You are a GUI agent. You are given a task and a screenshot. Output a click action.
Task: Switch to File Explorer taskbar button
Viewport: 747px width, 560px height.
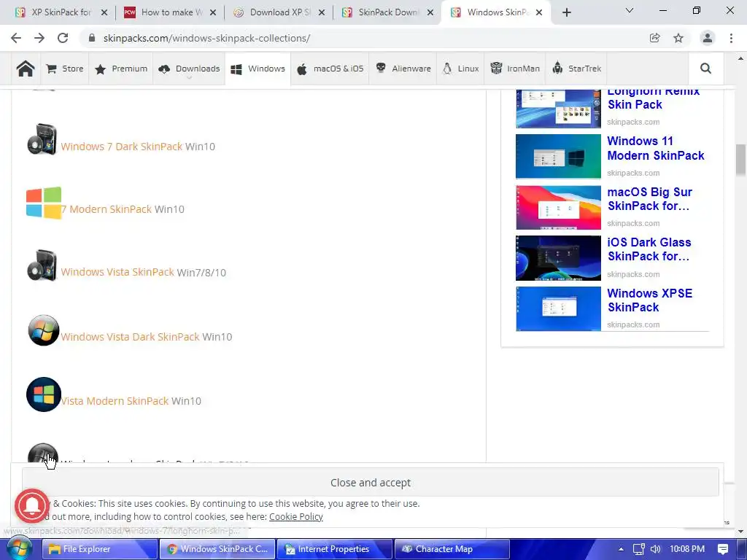tap(99, 549)
